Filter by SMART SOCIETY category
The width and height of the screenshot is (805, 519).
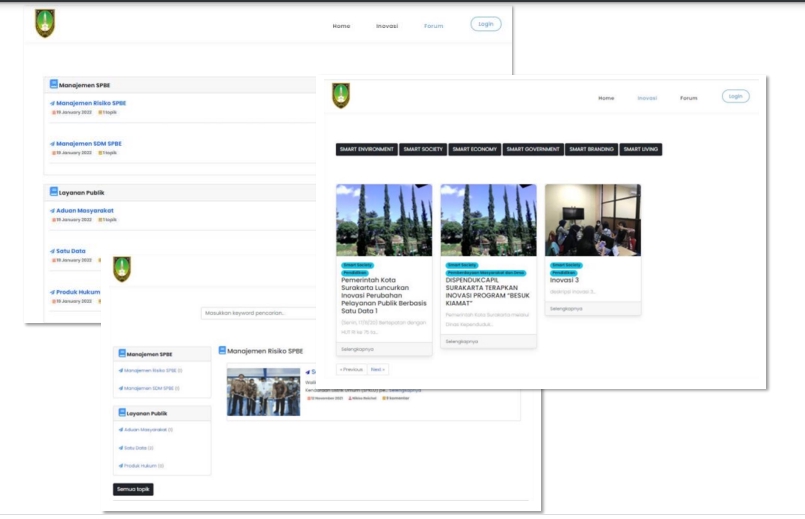click(x=423, y=149)
